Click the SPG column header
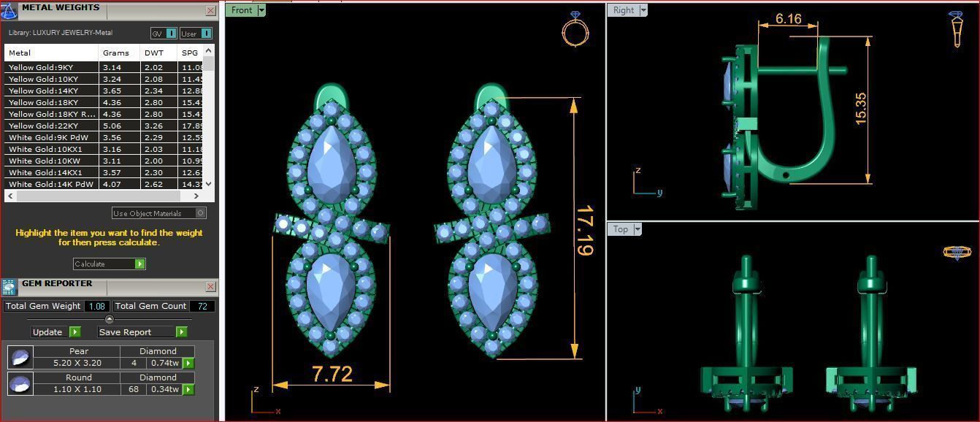 click(190, 53)
